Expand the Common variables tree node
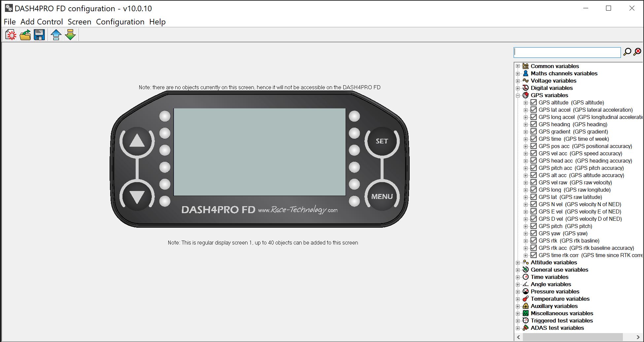The height and width of the screenshot is (342, 644). pos(518,66)
